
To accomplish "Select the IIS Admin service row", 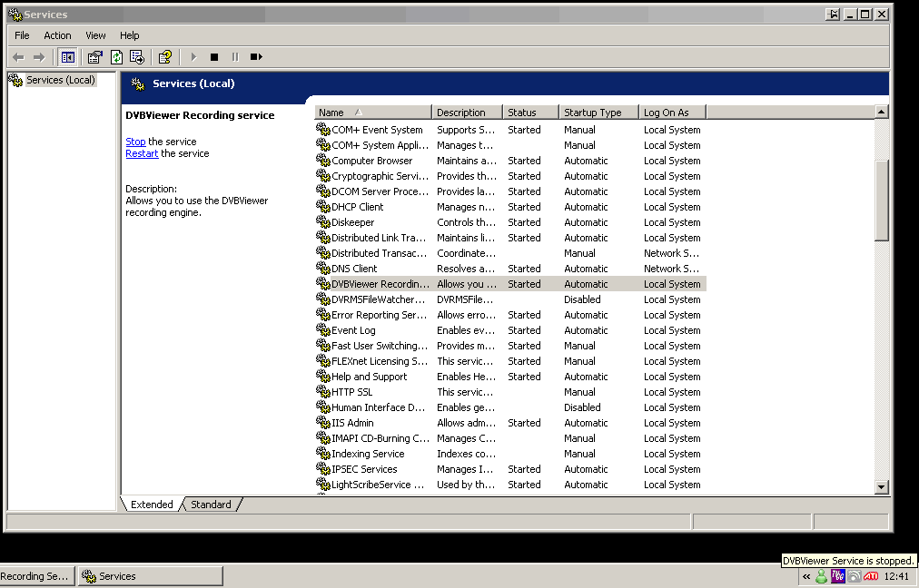I will click(352, 423).
